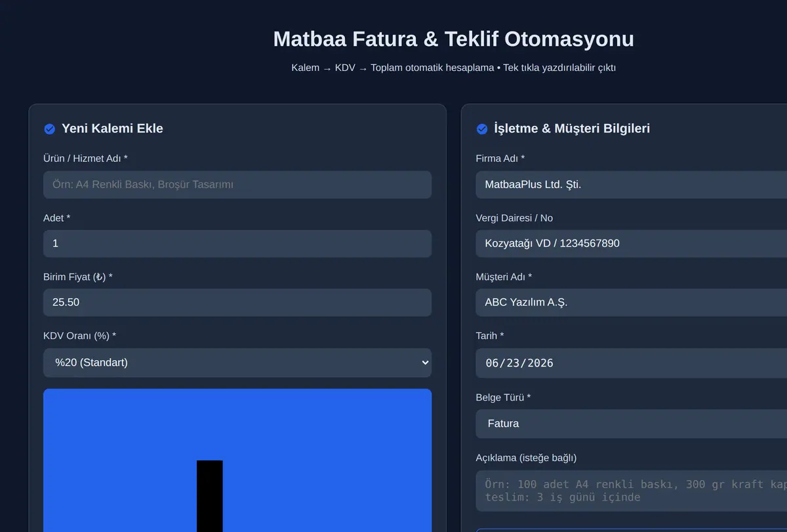Click into the Adet quantity field
The image size is (787, 532).
pos(237,243)
